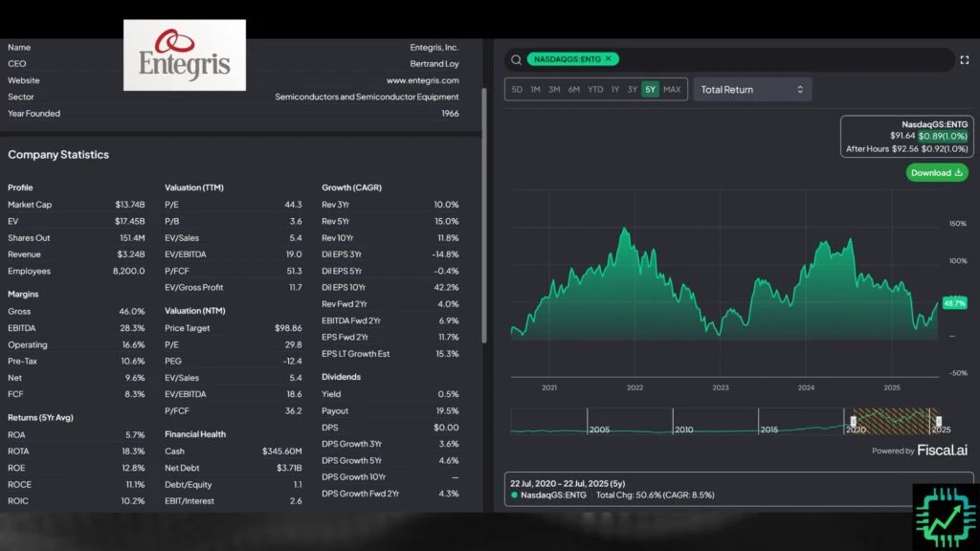Click the Cash value $345.60M
Screen dimensions: 980x551
click(282, 451)
